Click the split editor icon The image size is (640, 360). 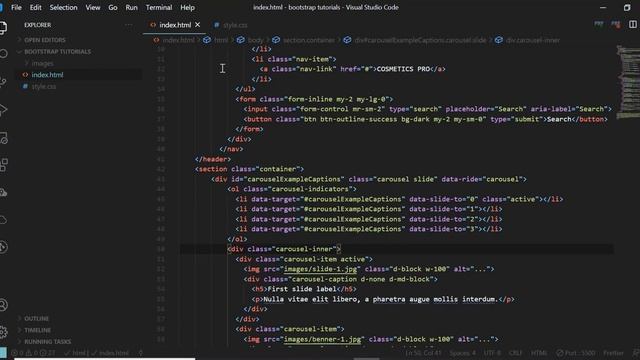point(633,24)
